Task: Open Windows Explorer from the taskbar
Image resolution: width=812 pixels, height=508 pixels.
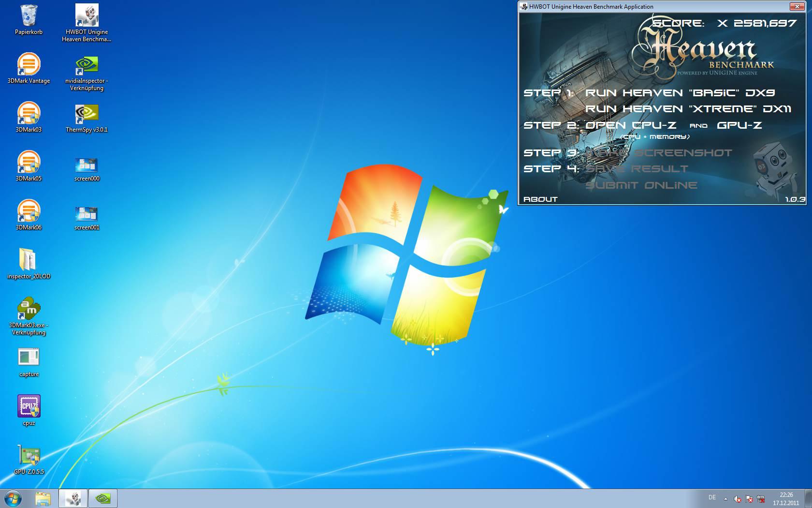Action: click(43, 498)
